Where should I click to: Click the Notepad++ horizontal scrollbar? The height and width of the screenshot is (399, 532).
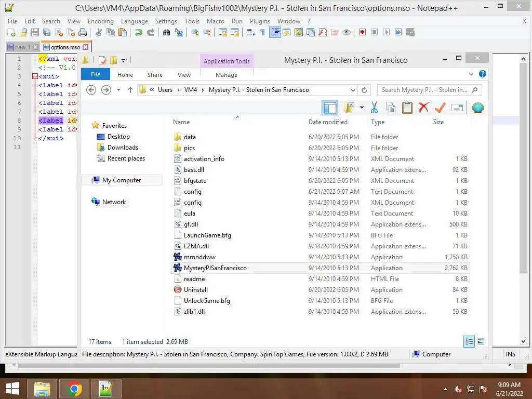point(209,366)
